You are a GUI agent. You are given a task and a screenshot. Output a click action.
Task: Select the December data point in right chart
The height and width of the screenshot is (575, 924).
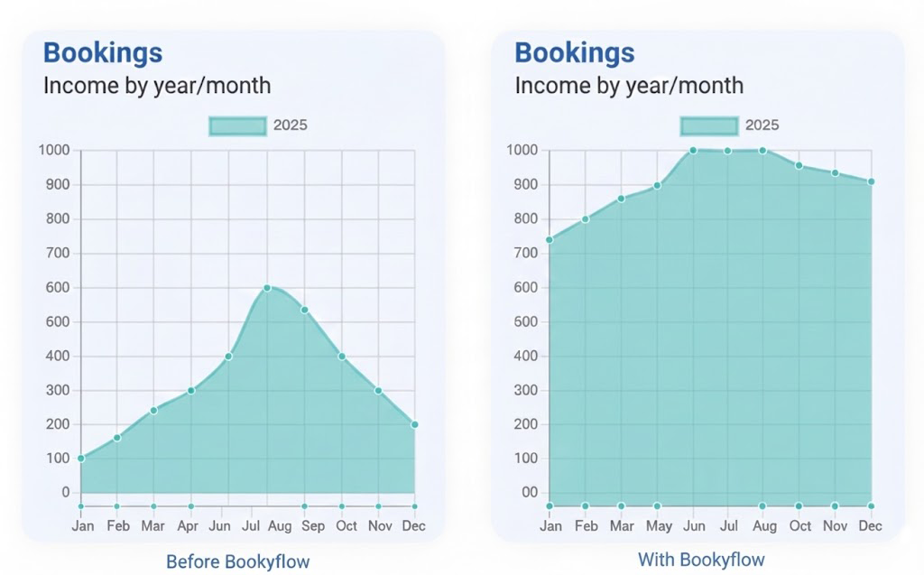pos(871,181)
